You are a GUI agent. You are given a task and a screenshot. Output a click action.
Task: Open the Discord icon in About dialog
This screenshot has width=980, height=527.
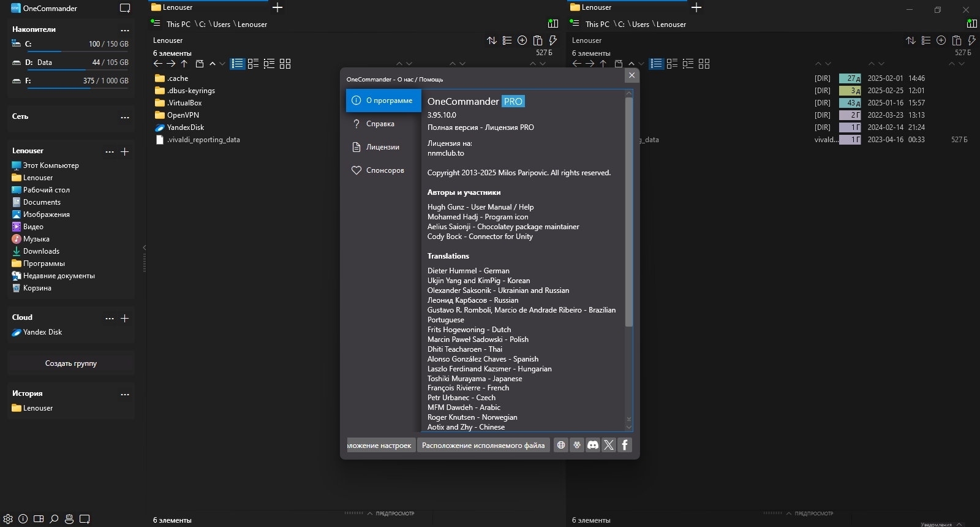click(593, 445)
